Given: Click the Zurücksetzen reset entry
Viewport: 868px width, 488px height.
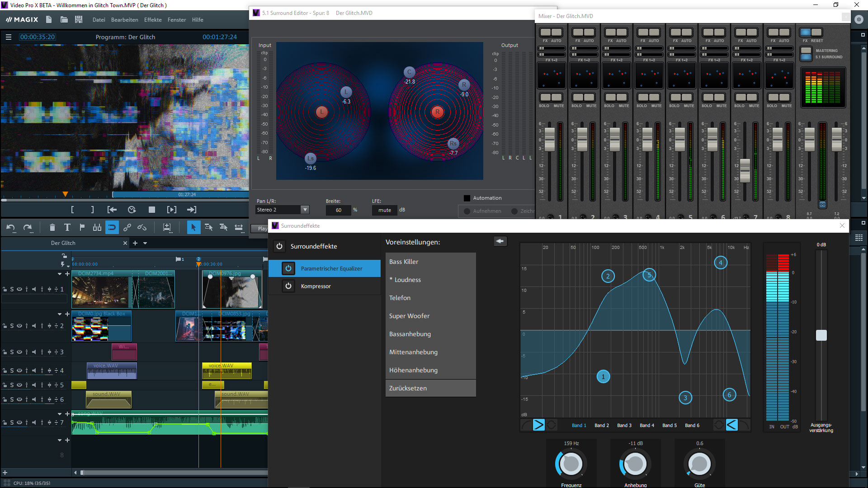Looking at the screenshot, I should coord(408,388).
